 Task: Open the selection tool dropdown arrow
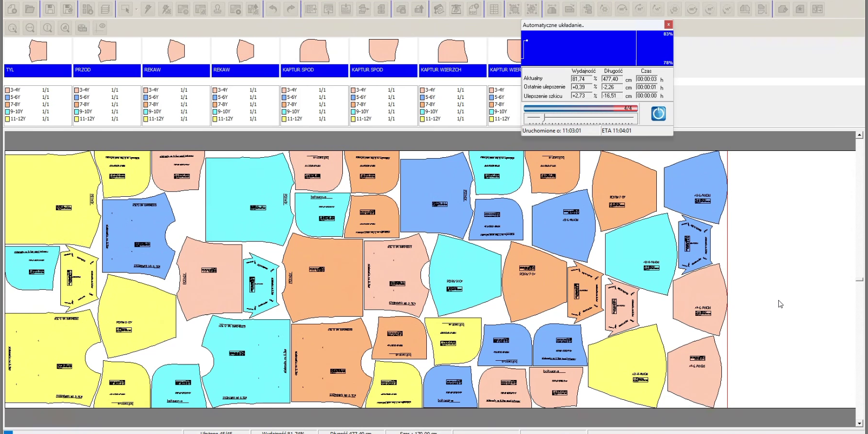pos(136,9)
